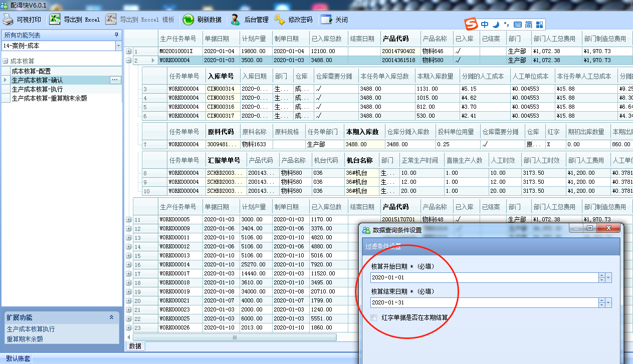Click 默认账套 status bar entry
This screenshot has height=364, width=633.
18,359
